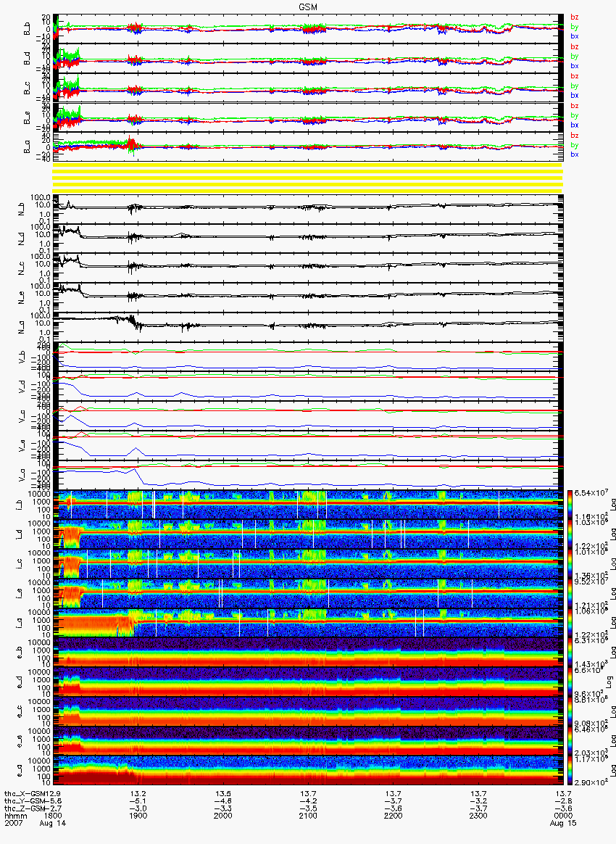Click the V_c velocity axis label
The height and width of the screenshot is (844, 616).
22,415
